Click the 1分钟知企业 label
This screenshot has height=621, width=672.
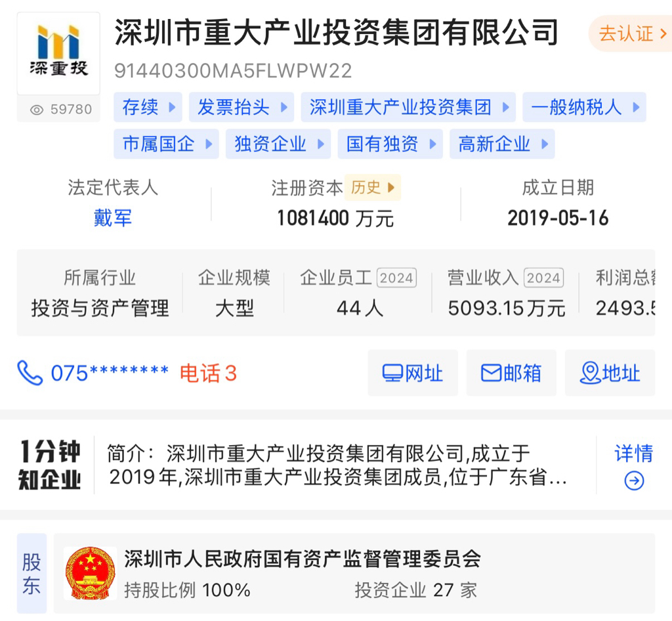tap(50, 465)
